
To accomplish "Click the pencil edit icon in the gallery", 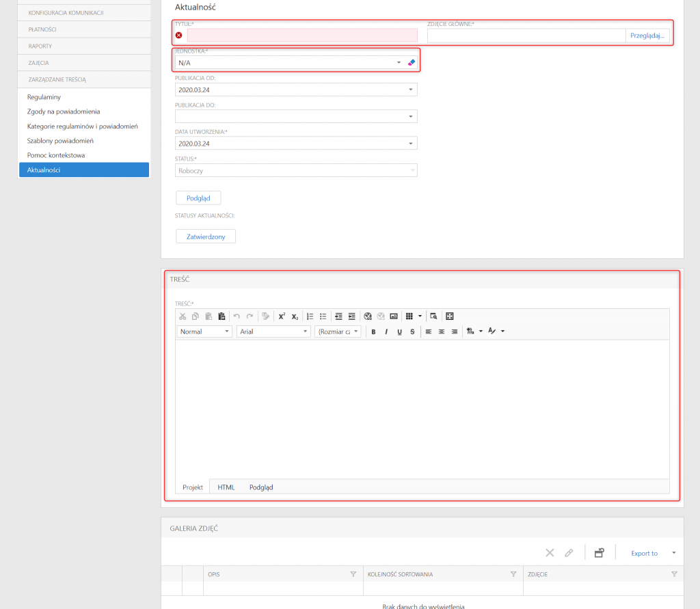I will coord(569,553).
